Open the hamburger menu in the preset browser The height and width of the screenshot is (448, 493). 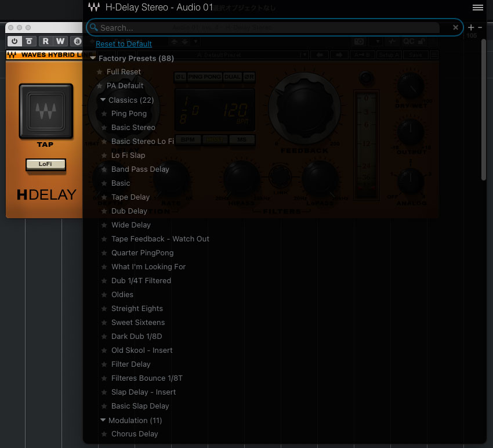point(477,7)
